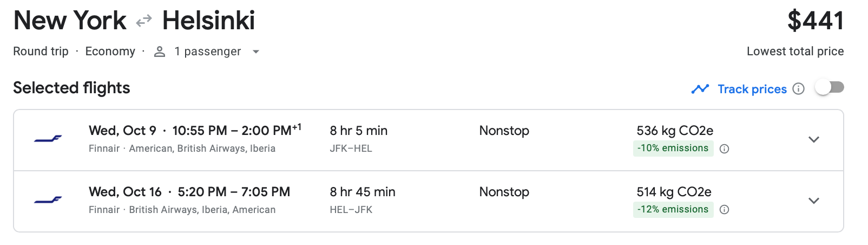868x245 pixels.
Task: Open emissions info icon beside -10% emissions
Action: pyautogui.click(x=725, y=149)
